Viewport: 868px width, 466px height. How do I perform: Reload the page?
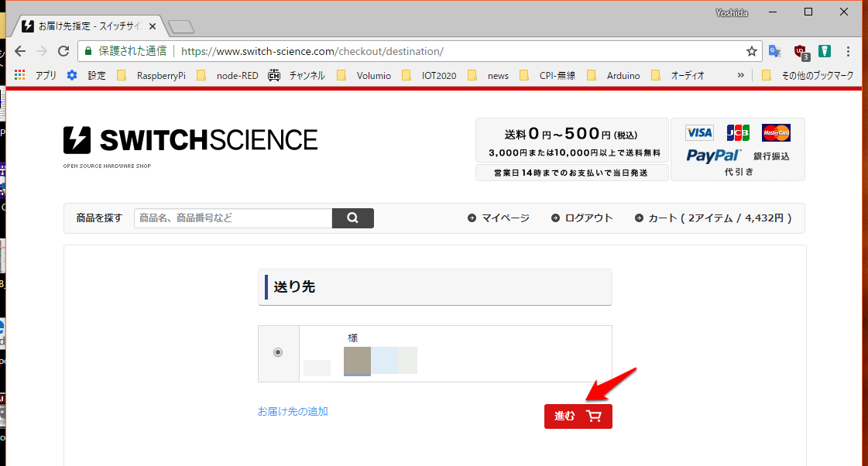pos(63,51)
